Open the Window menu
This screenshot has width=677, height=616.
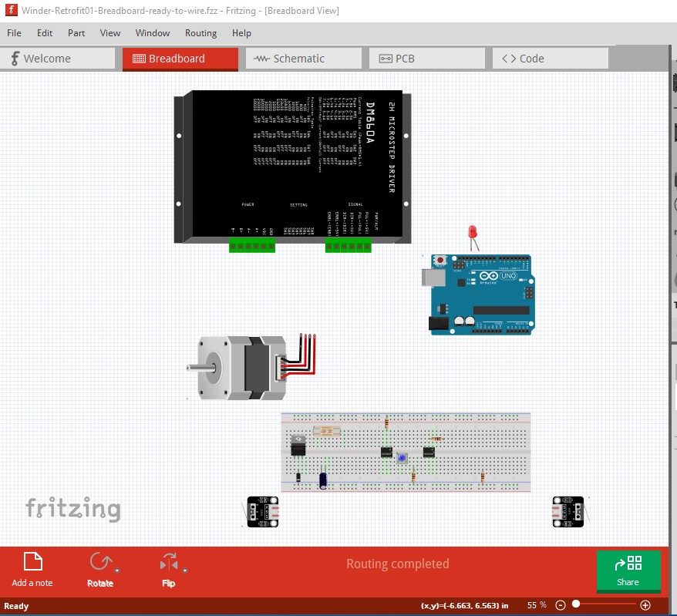pos(153,33)
